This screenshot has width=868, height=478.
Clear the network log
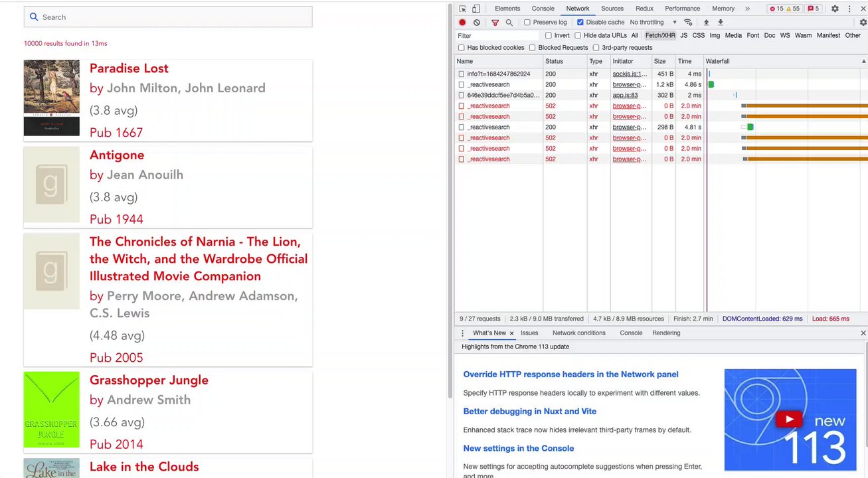coord(477,23)
